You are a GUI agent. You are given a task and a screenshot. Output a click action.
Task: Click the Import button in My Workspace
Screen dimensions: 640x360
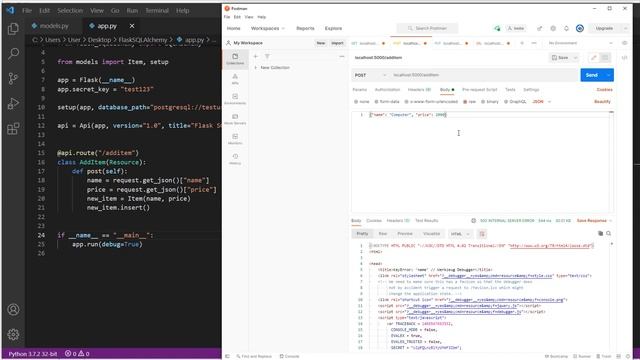[x=337, y=43]
